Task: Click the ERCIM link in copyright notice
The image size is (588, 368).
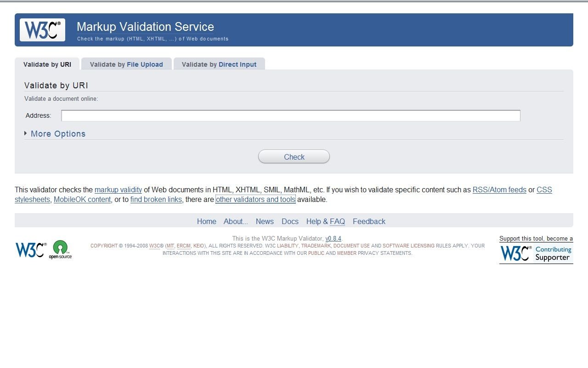Action: coord(184,246)
